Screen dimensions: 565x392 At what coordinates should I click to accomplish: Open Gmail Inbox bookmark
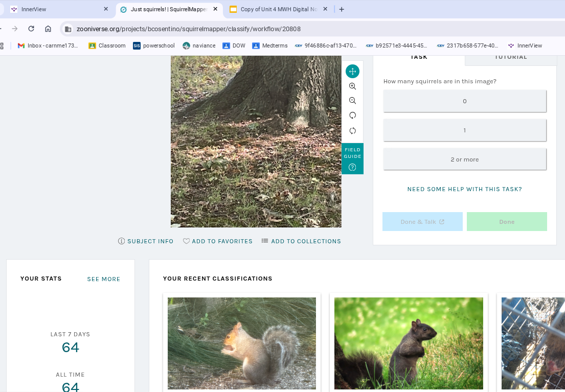tap(48, 46)
